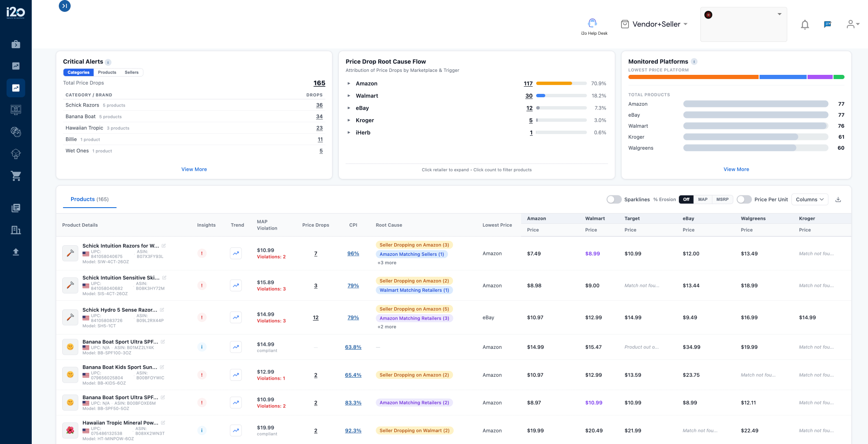The image size is (868, 444).
Task: Open the briefcase icon in sidebar
Action: tap(16, 44)
